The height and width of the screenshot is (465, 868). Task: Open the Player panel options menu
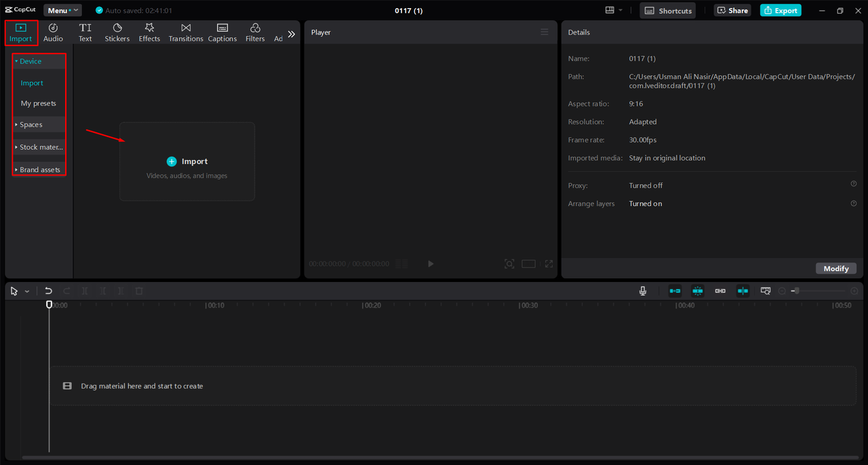click(544, 32)
